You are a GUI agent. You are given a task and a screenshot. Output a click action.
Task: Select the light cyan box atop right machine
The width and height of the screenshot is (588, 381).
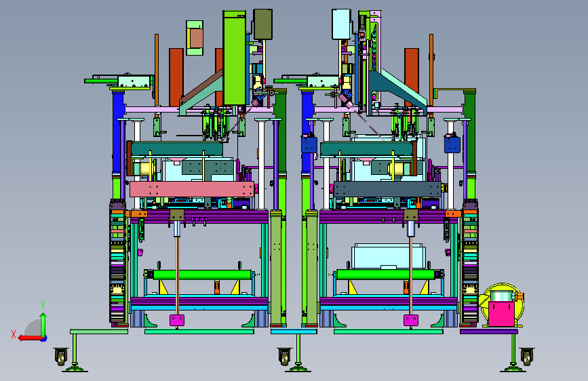(x=341, y=24)
